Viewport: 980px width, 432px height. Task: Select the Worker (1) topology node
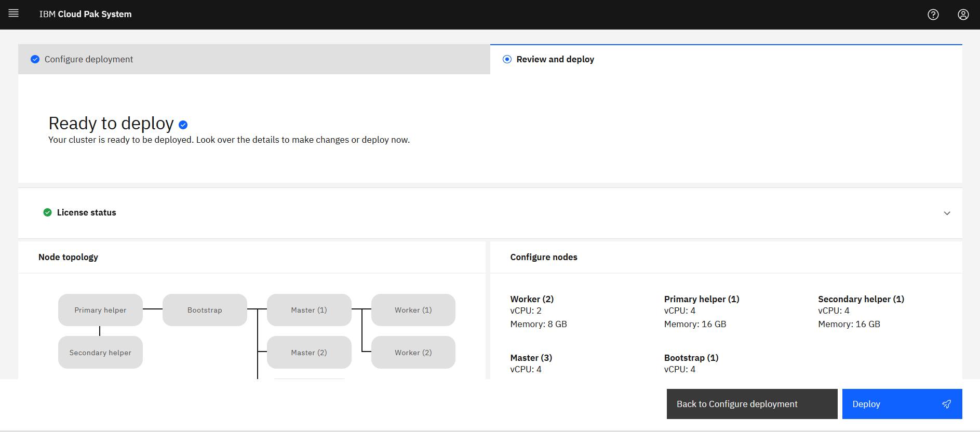click(413, 310)
